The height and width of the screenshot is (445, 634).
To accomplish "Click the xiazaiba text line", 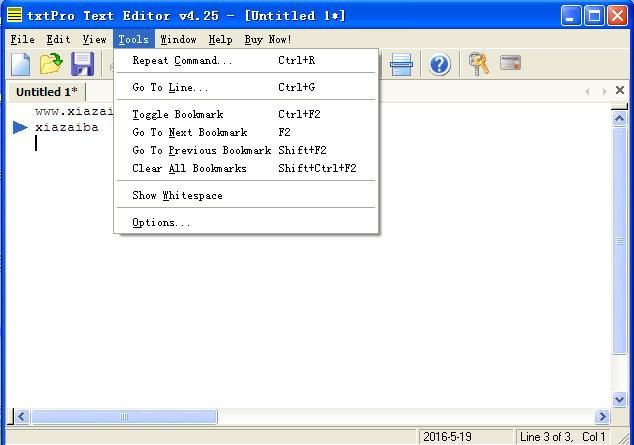I will [x=67, y=127].
